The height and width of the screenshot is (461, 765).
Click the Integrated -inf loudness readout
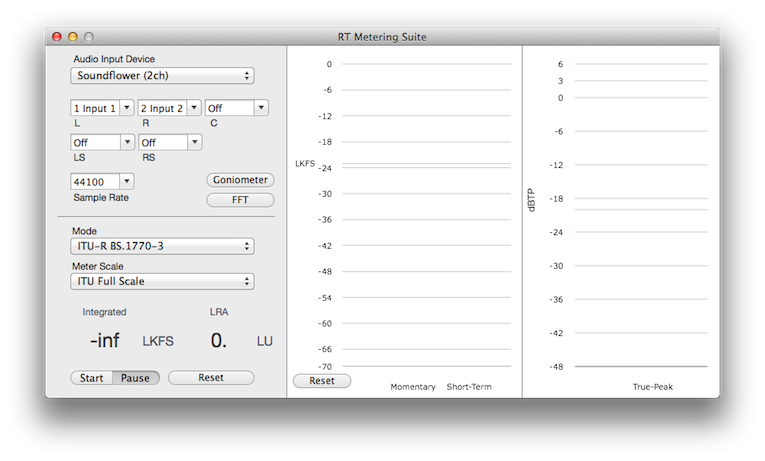[104, 341]
